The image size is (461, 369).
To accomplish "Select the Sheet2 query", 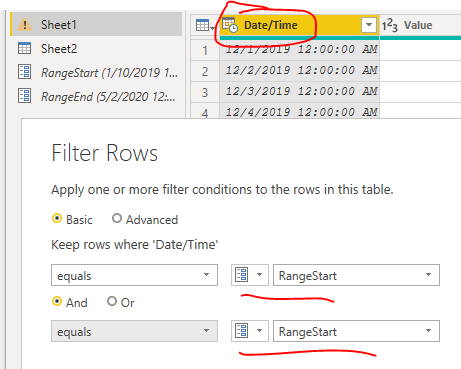I will [x=97, y=49].
